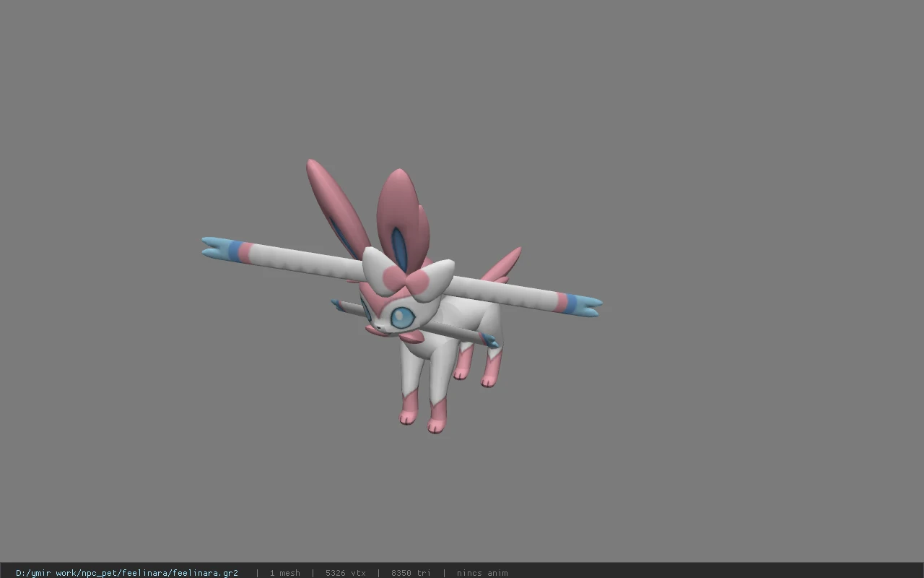
Task: Click the "5326 vtx" vertex count
Action: click(345, 573)
